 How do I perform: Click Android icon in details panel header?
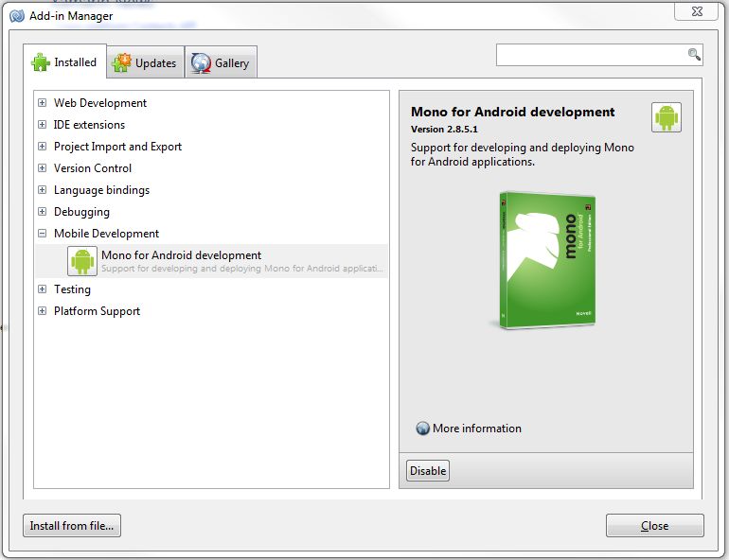click(x=667, y=117)
